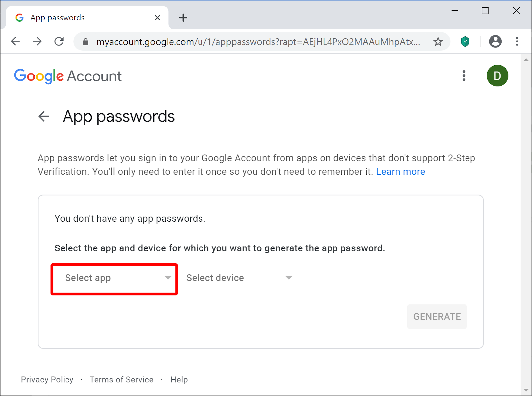Screen dimensions: 532x396
Task: View site info via padlock icon
Action: (86, 42)
